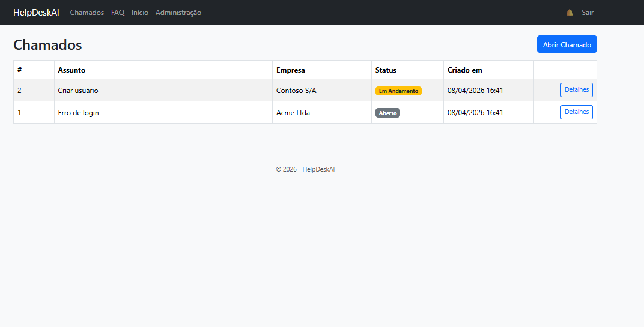Screen dimensions: 644x327
Task: Click the Em Andamento status badge
Action: [398, 91]
